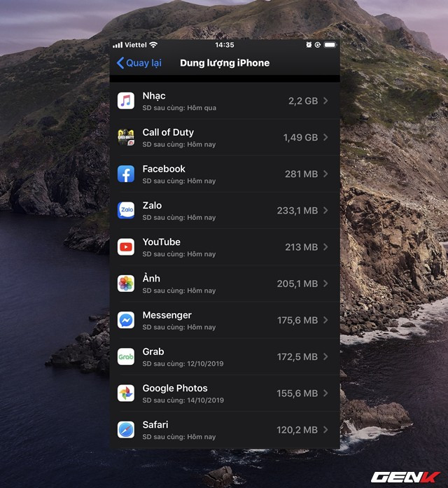Click the 175,6 MB size value

click(x=297, y=320)
